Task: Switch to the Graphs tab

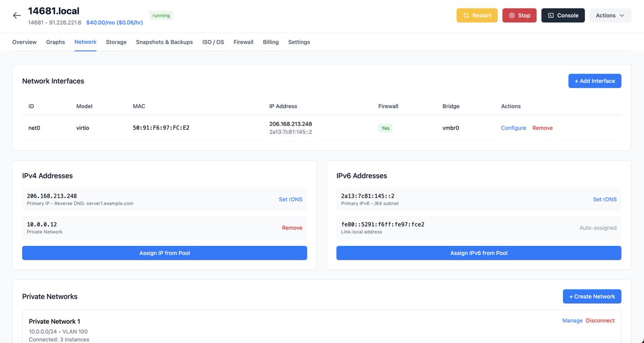Action: [55, 42]
